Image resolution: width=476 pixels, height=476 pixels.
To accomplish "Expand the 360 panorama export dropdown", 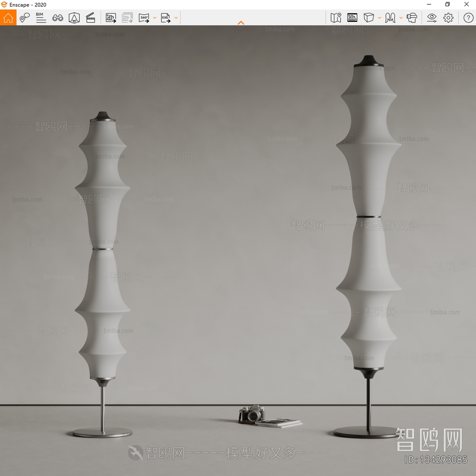I will (x=155, y=18).
